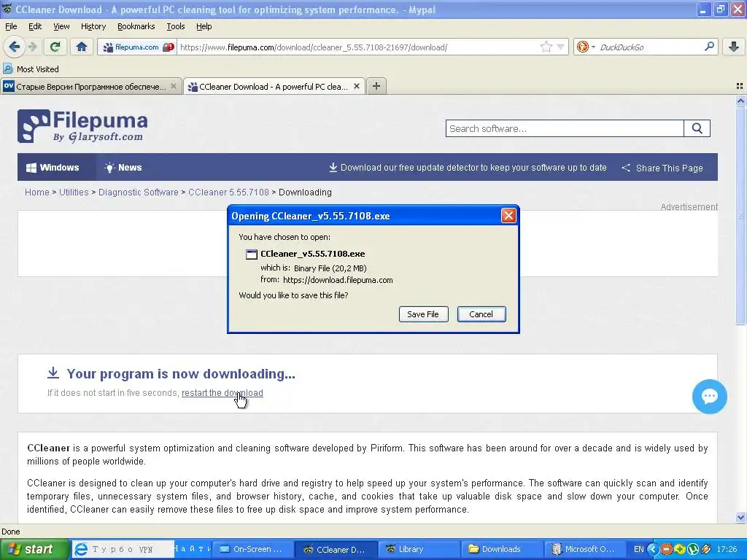Open Downloads folder from taskbar
747x560 pixels.
pos(501,549)
